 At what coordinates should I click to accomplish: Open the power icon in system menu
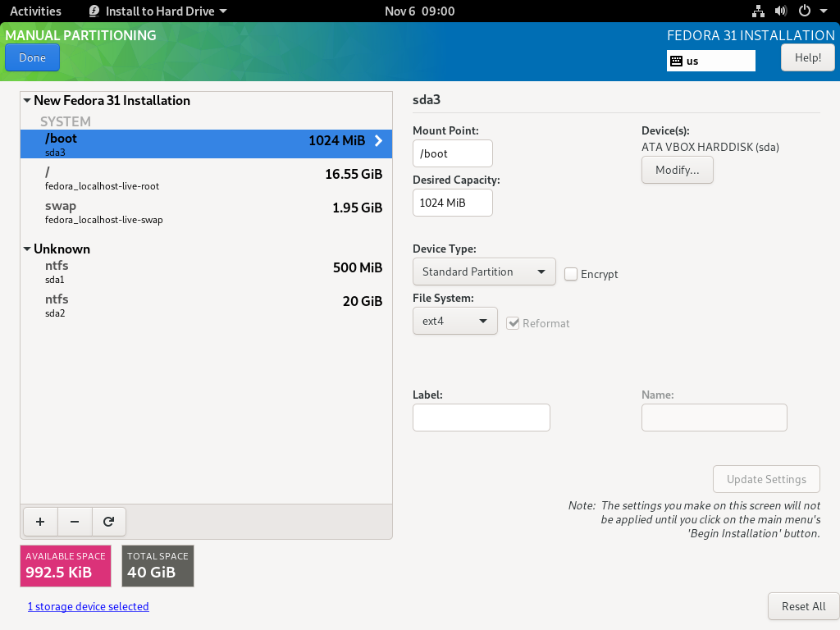tap(804, 11)
